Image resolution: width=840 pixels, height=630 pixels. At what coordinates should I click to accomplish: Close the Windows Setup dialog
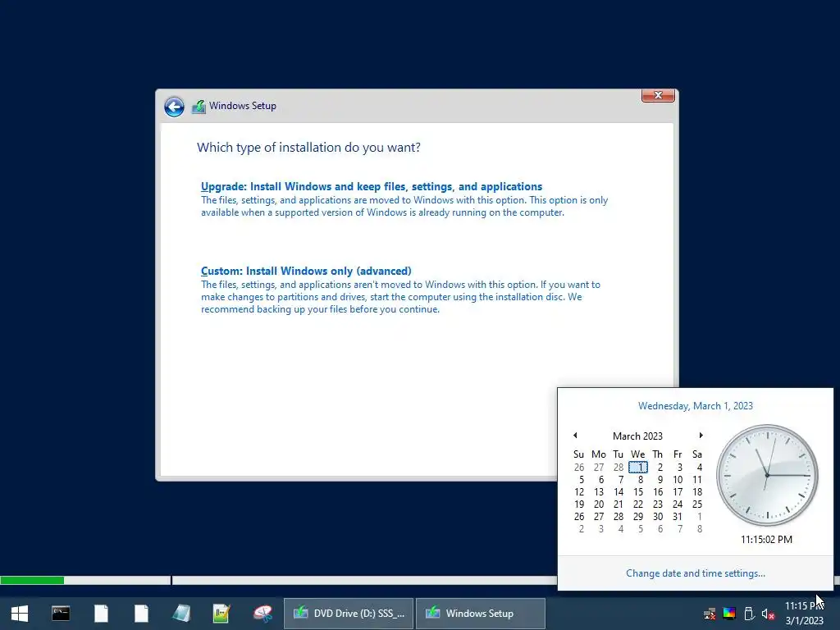(x=658, y=95)
